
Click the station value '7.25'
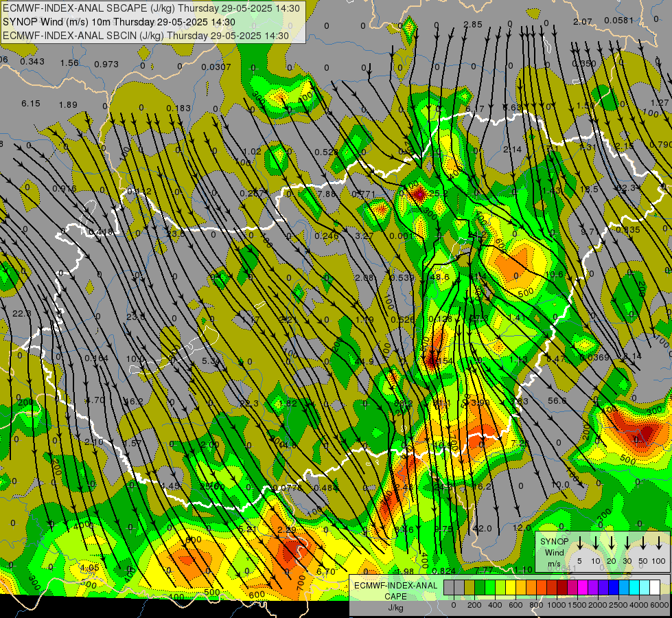520,442
